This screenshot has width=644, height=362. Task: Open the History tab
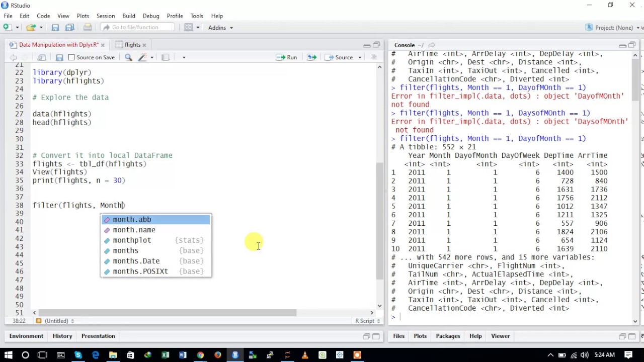(x=62, y=336)
